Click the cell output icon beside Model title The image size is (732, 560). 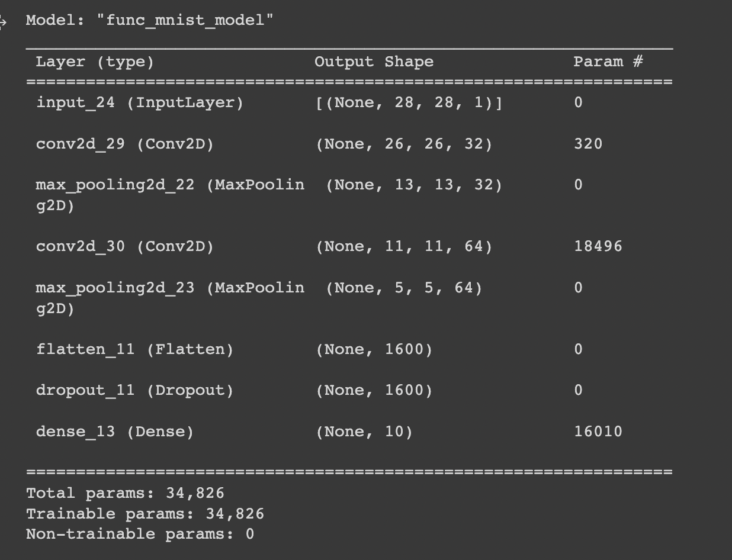pos(2,22)
